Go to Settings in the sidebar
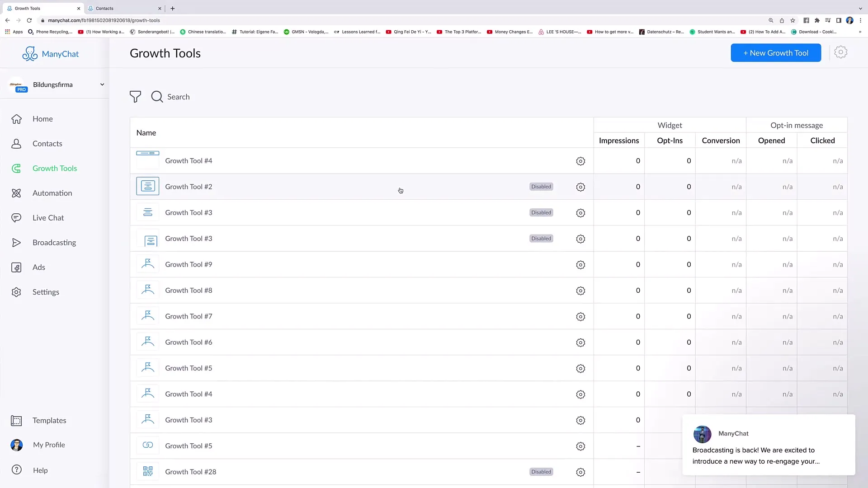The image size is (868, 488). 46,292
